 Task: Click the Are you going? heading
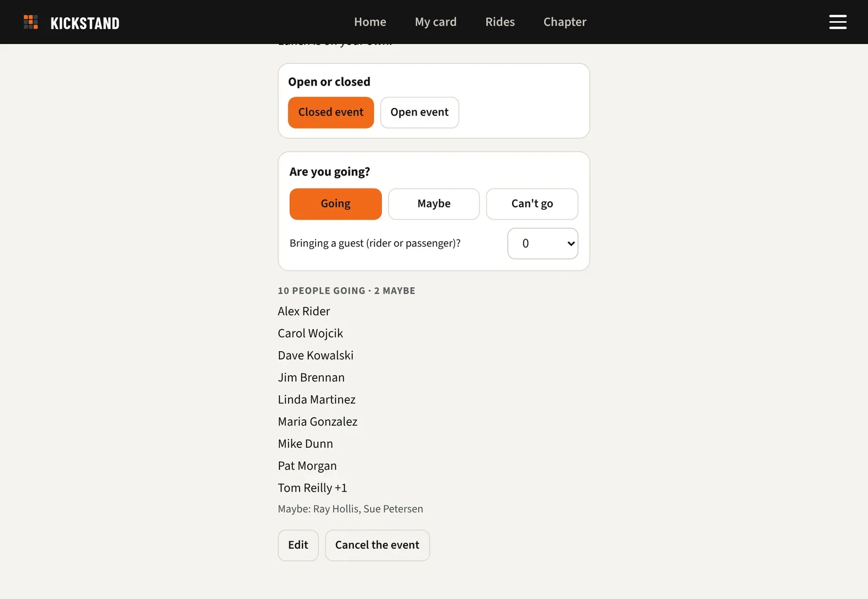click(x=330, y=172)
